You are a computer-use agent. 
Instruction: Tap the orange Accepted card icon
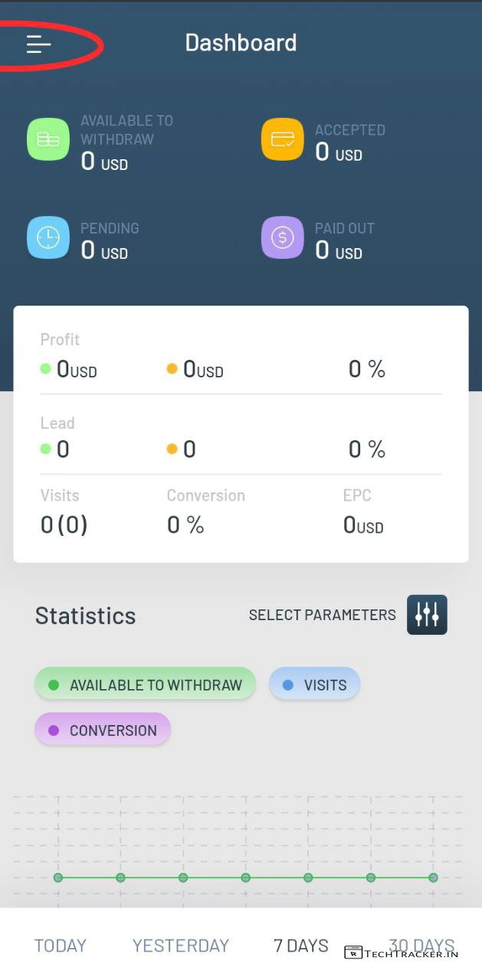[x=283, y=139]
